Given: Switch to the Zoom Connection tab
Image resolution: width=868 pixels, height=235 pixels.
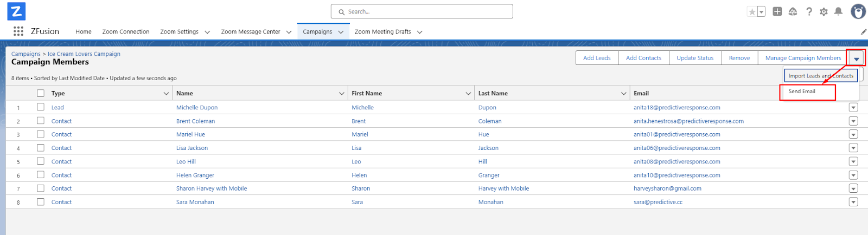Looking at the screenshot, I should 126,32.
